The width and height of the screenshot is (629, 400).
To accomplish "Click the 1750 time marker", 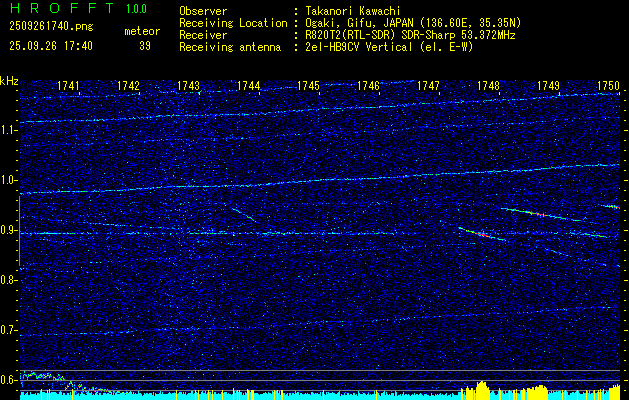I will point(609,85).
